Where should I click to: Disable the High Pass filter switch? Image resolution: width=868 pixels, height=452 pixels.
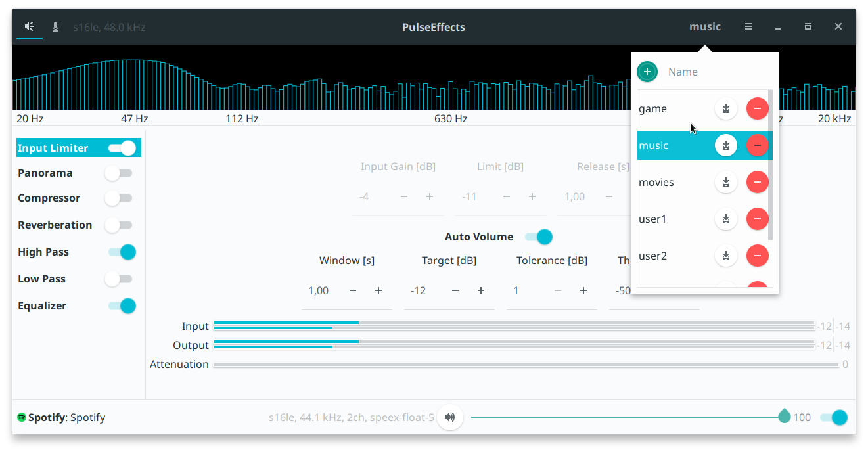[x=122, y=252]
